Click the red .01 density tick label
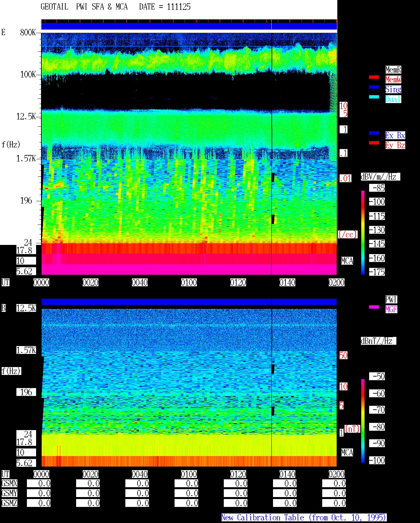420x523 pixels. click(x=345, y=179)
